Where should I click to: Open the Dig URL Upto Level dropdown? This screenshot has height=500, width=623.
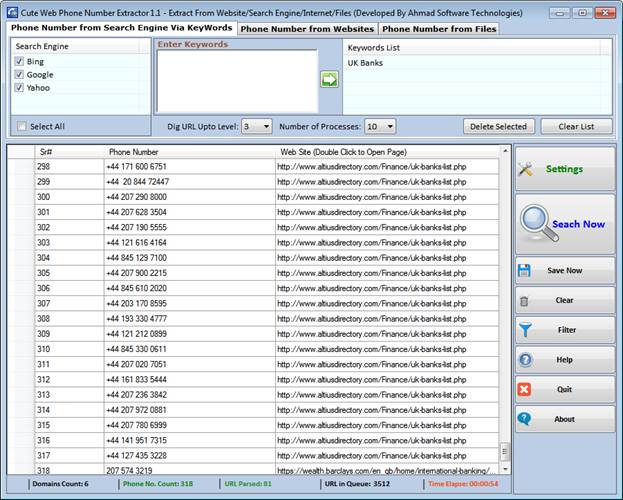click(x=257, y=127)
